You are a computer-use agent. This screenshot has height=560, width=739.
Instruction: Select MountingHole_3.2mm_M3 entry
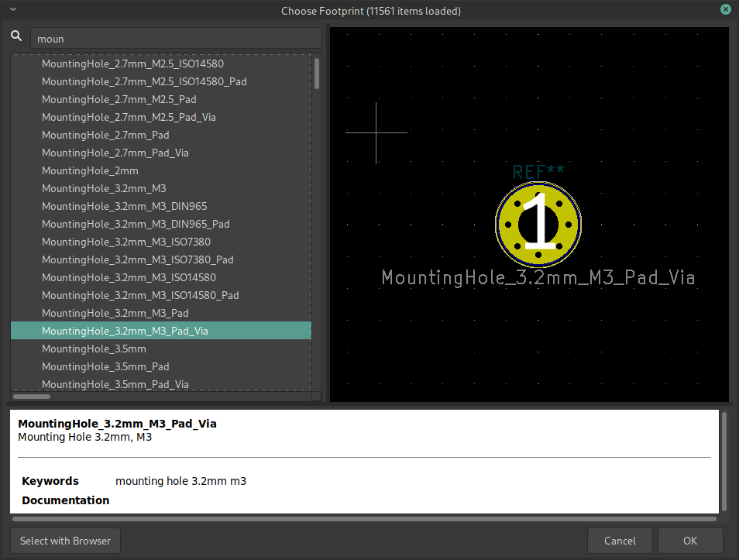[104, 188]
